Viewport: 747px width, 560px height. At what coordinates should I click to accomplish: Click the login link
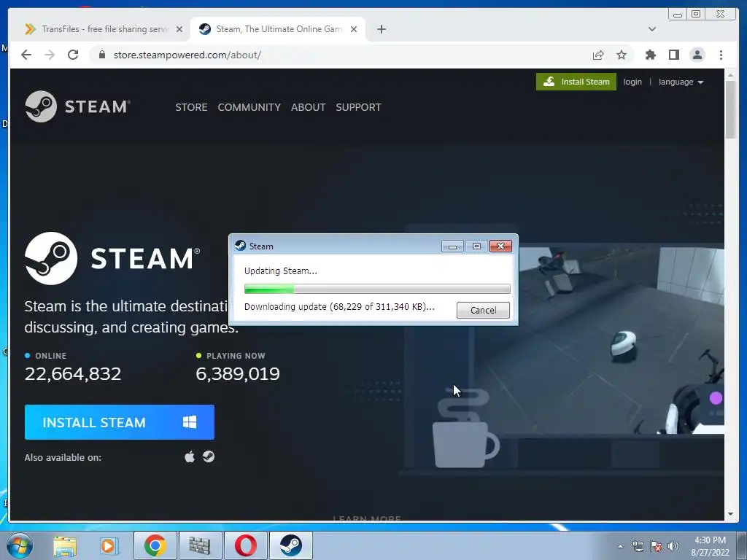coord(632,82)
